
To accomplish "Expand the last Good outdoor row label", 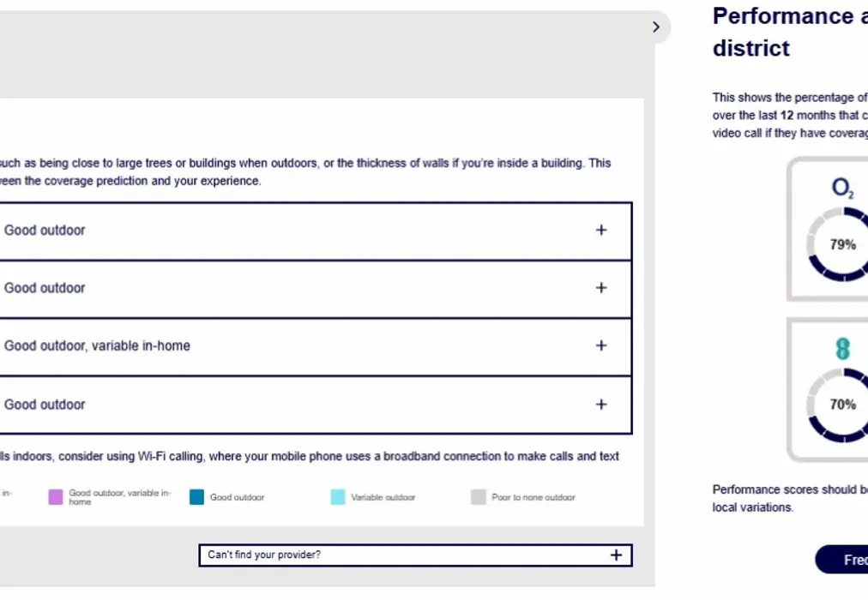I will 45,405.
